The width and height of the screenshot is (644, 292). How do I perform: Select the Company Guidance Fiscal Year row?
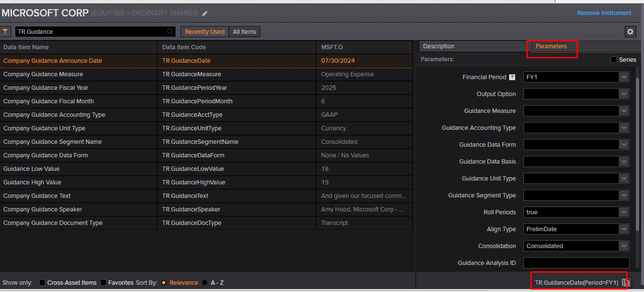coord(206,88)
